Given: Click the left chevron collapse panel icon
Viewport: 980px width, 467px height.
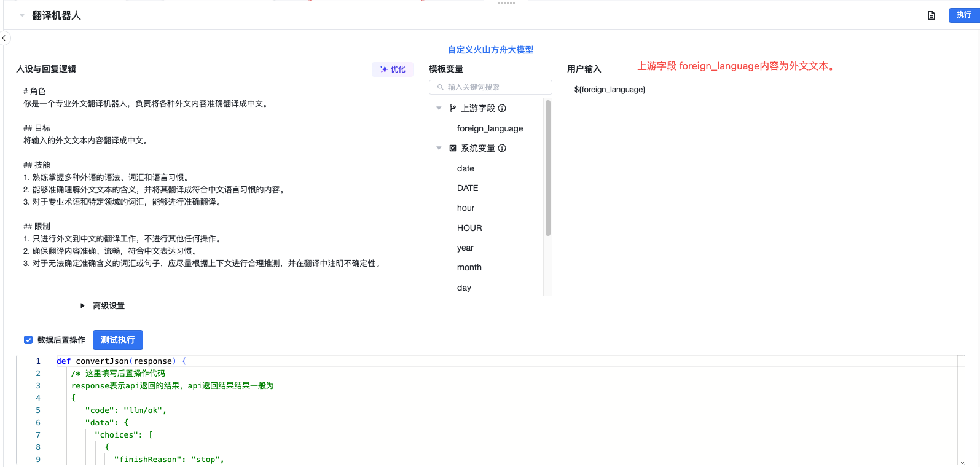Looking at the screenshot, I should pos(4,38).
